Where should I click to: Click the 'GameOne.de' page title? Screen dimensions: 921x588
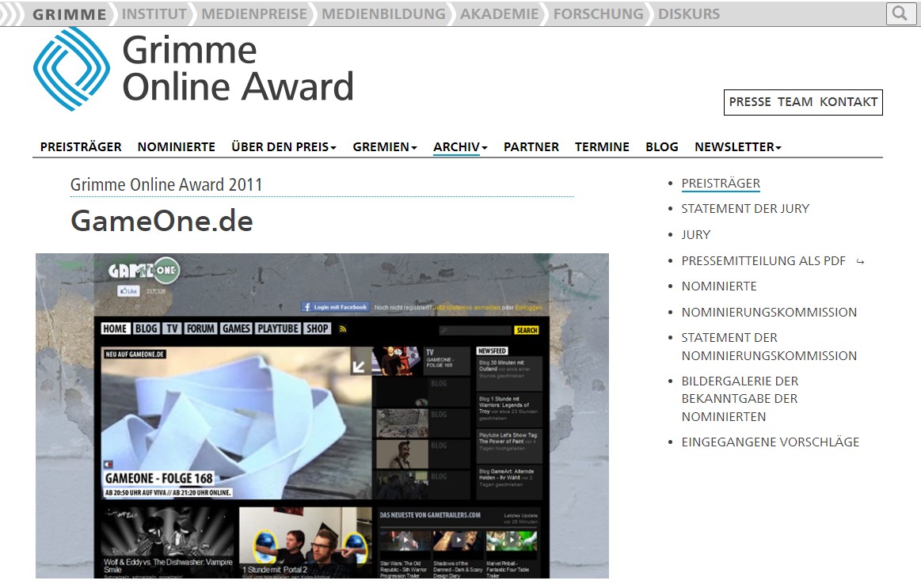click(162, 222)
